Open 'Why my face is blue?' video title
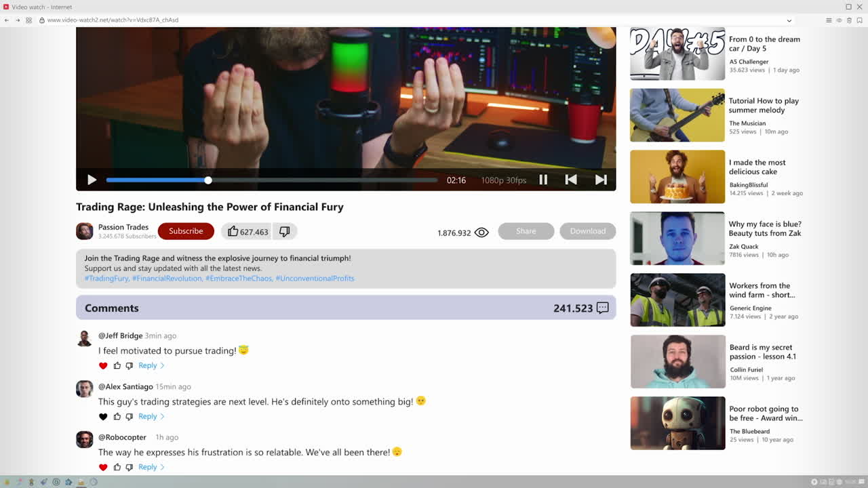This screenshot has height=488, width=868. (765, 229)
